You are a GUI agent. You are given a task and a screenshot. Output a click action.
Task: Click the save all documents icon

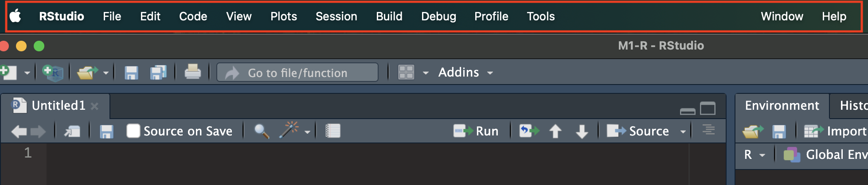(158, 73)
